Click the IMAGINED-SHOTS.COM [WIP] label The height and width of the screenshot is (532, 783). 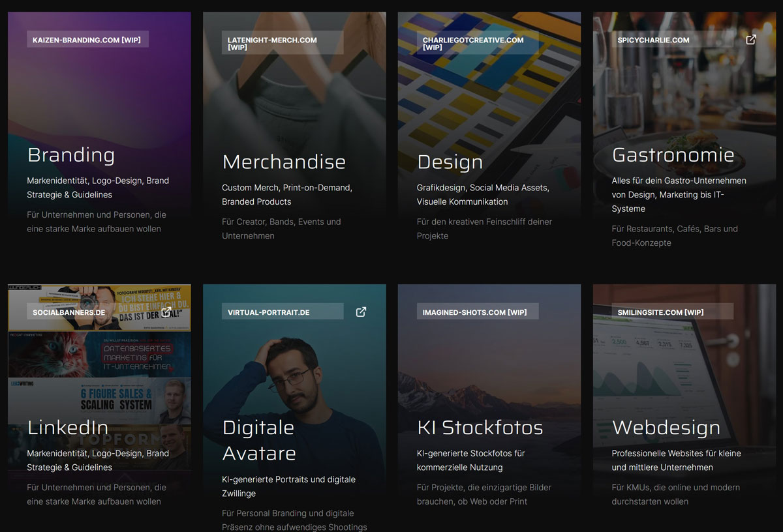pos(478,312)
